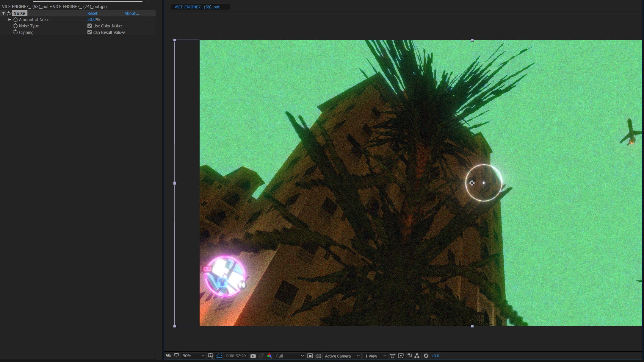Toggle the fx switch for Noise
The image size is (644, 362).
[9, 13]
